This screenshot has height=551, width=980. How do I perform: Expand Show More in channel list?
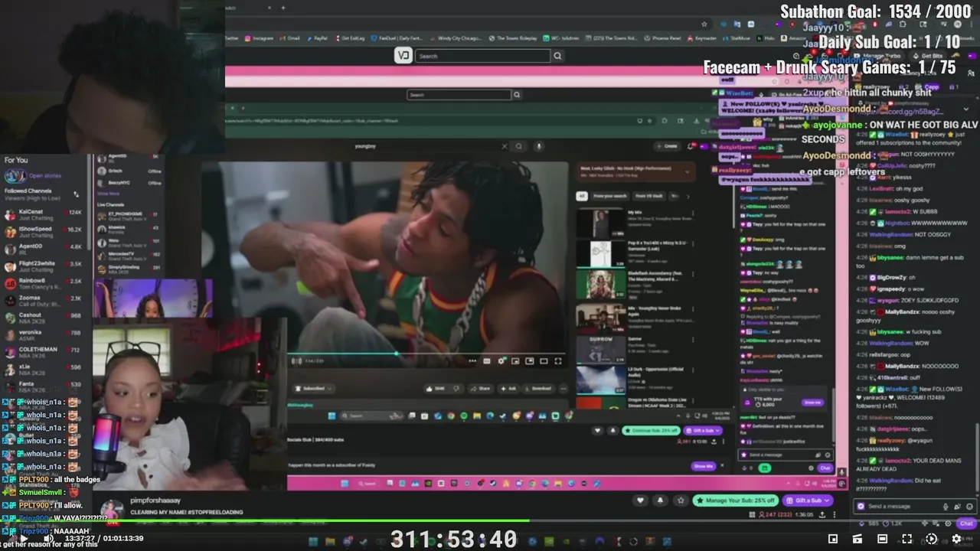pyautogui.click(x=109, y=194)
